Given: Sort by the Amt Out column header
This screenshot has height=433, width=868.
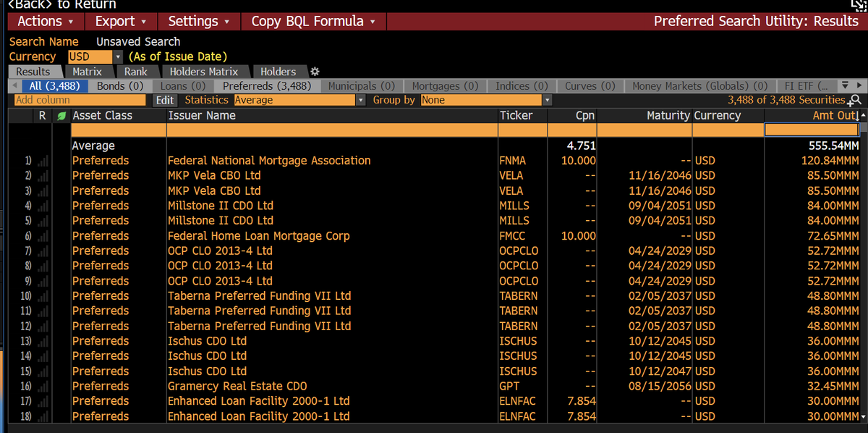Looking at the screenshot, I should click(810, 116).
